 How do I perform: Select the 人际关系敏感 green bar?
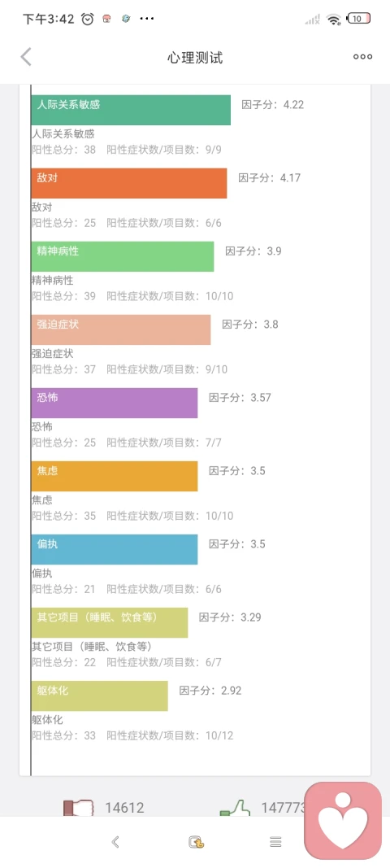click(x=131, y=110)
